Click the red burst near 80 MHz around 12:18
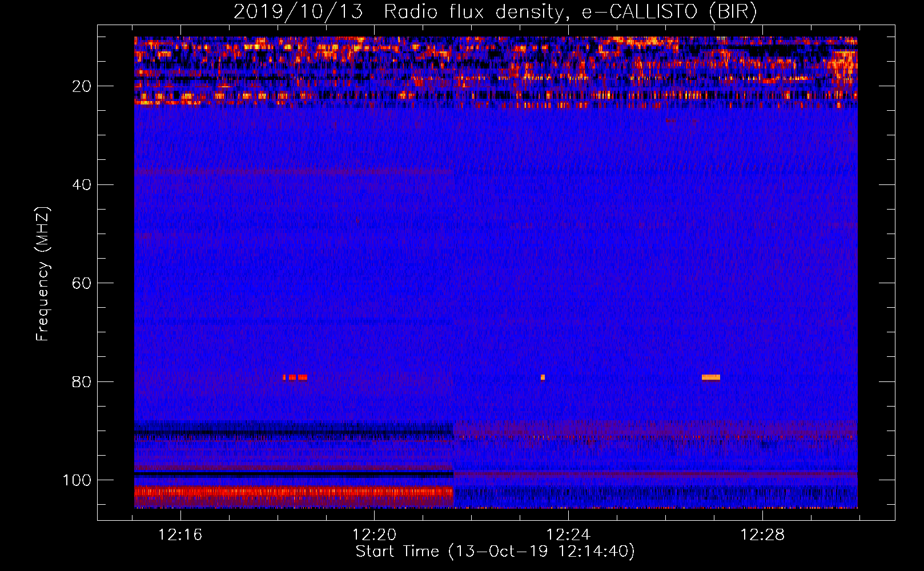 [x=295, y=377]
